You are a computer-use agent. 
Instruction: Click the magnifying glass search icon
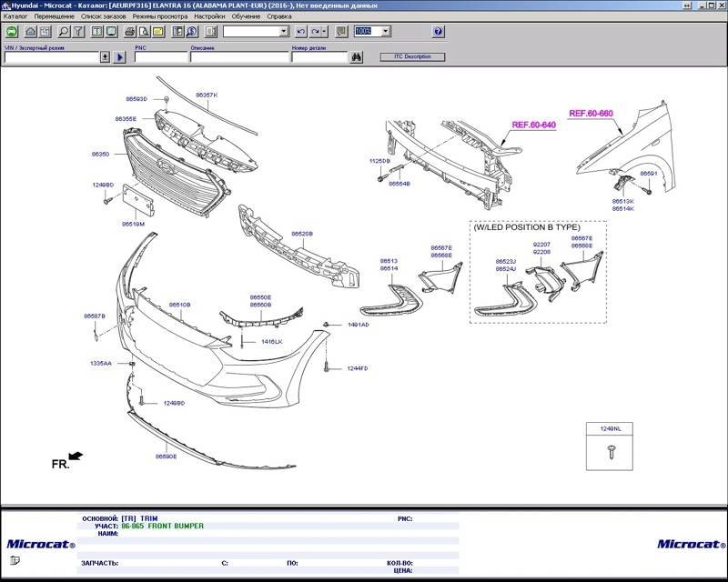pyautogui.click(x=64, y=32)
